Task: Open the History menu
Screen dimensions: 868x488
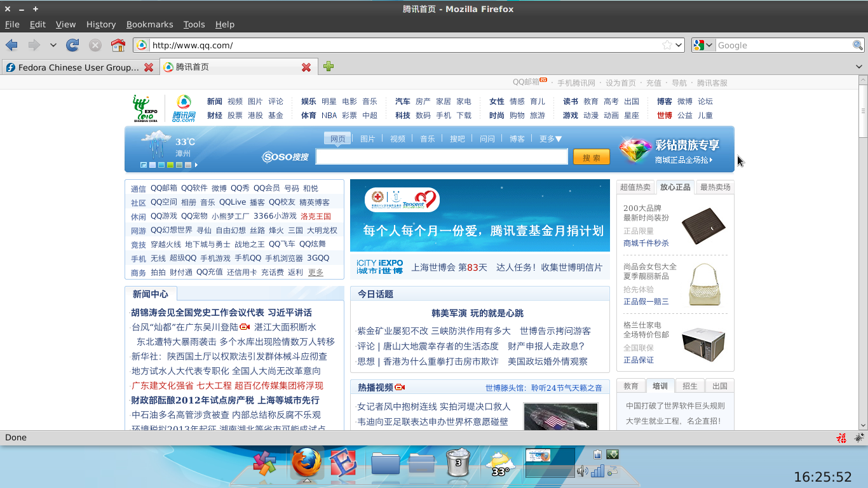Action: point(101,24)
